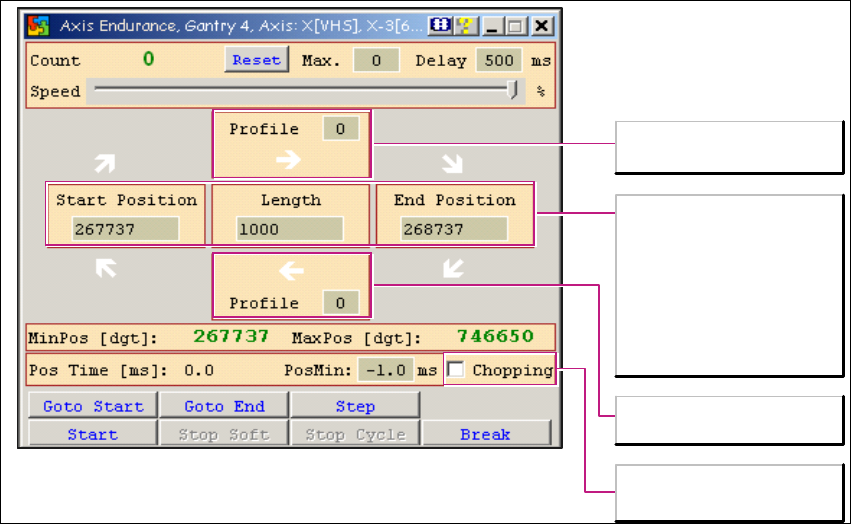Click the Max. count input field
Image resolution: width=851 pixels, height=524 pixels.
(376, 60)
